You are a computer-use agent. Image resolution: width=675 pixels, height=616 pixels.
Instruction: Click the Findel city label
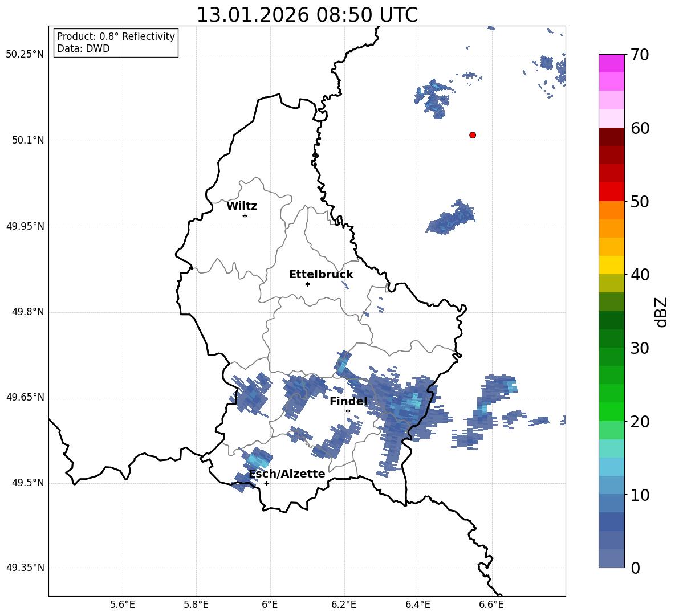pos(348,401)
